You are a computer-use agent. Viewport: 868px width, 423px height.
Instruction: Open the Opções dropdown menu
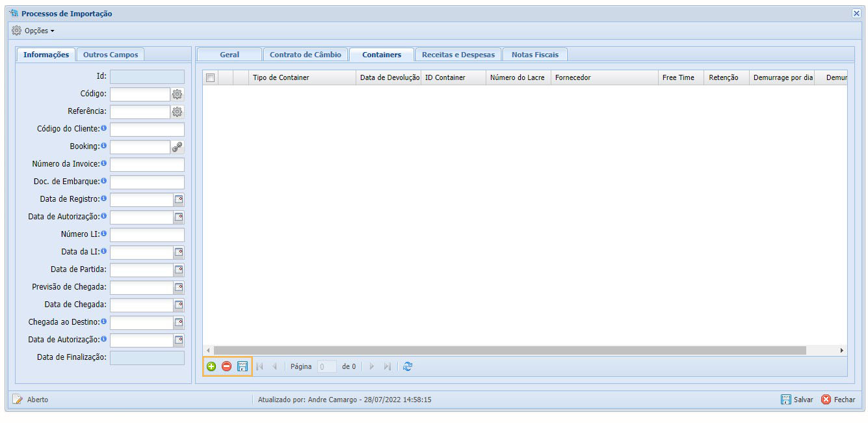coord(33,31)
